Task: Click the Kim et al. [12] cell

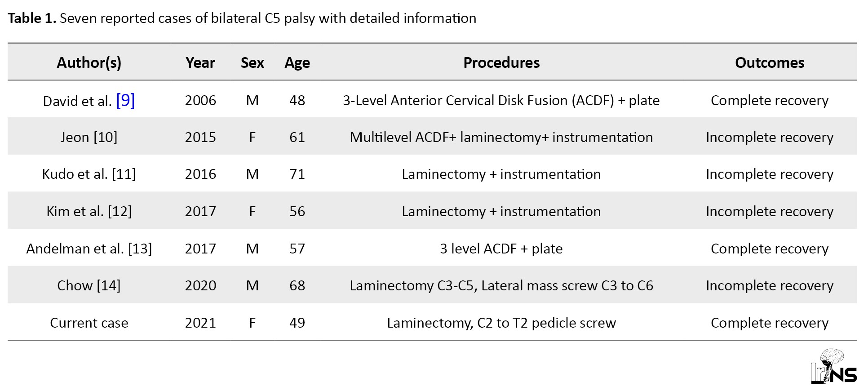Action: (x=89, y=211)
